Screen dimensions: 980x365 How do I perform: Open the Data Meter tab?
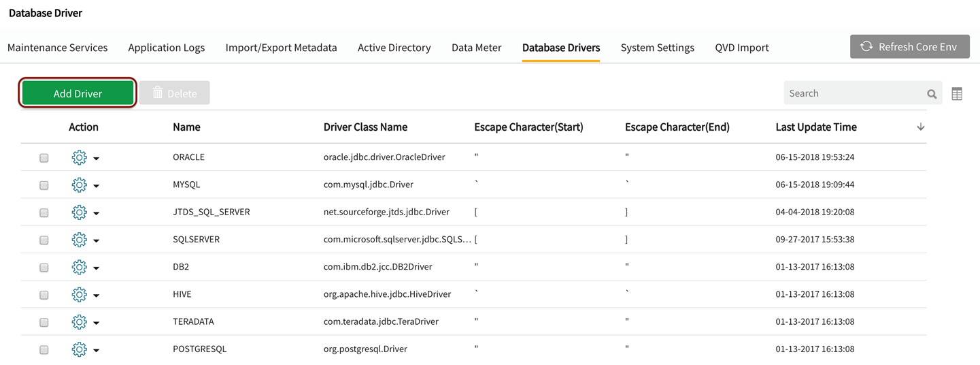point(477,48)
